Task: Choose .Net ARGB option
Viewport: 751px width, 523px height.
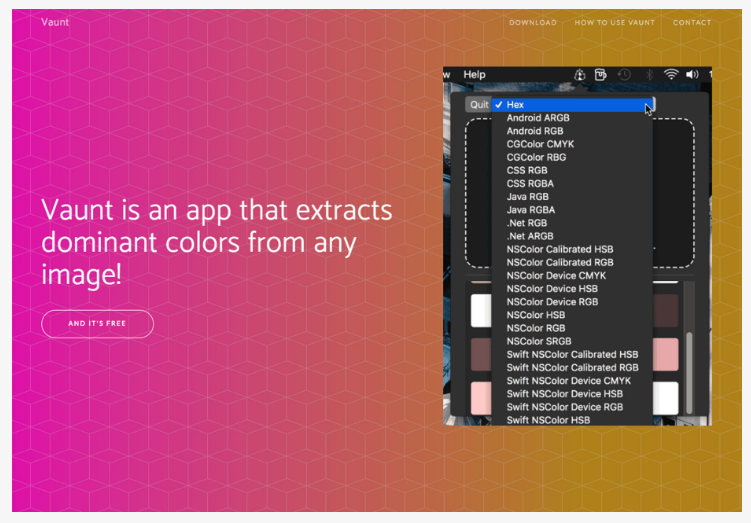Action: 572,237
